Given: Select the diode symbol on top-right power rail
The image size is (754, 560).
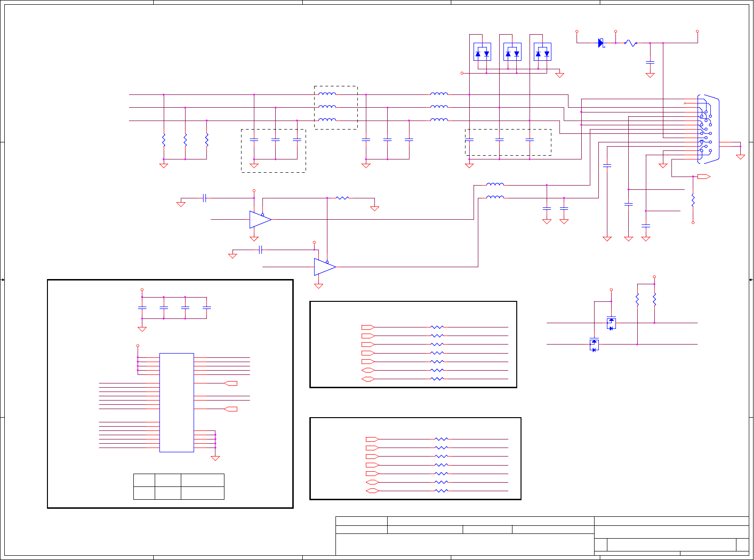Looking at the screenshot, I should click(x=601, y=43).
